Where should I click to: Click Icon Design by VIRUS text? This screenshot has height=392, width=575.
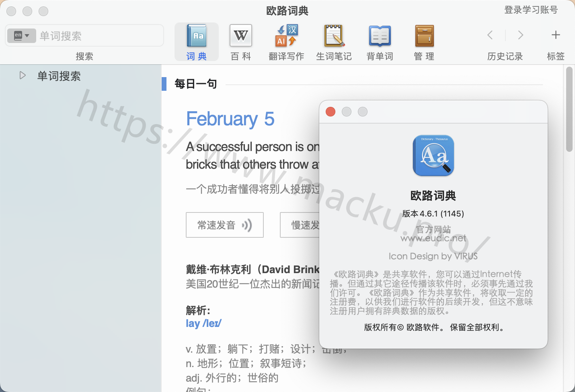tap(433, 256)
